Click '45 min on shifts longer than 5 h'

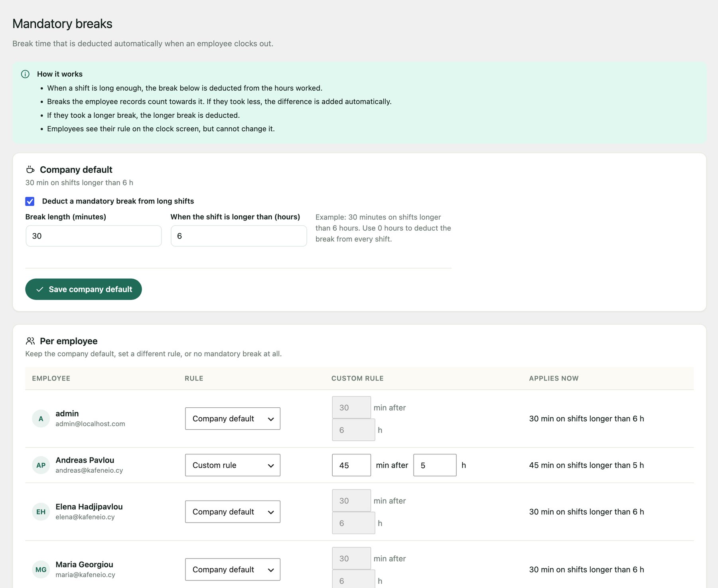tap(586, 465)
